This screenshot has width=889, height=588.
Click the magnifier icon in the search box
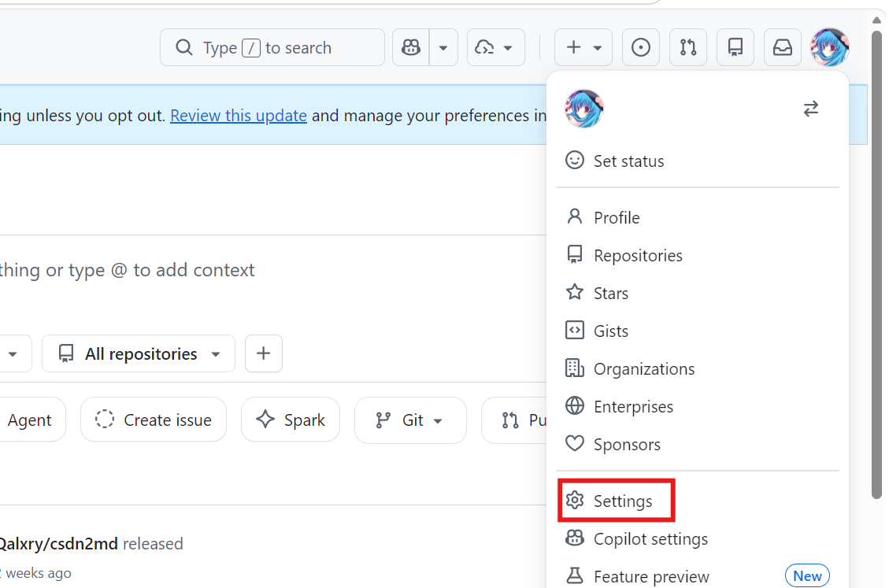pyautogui.click(x=183, y=48)
